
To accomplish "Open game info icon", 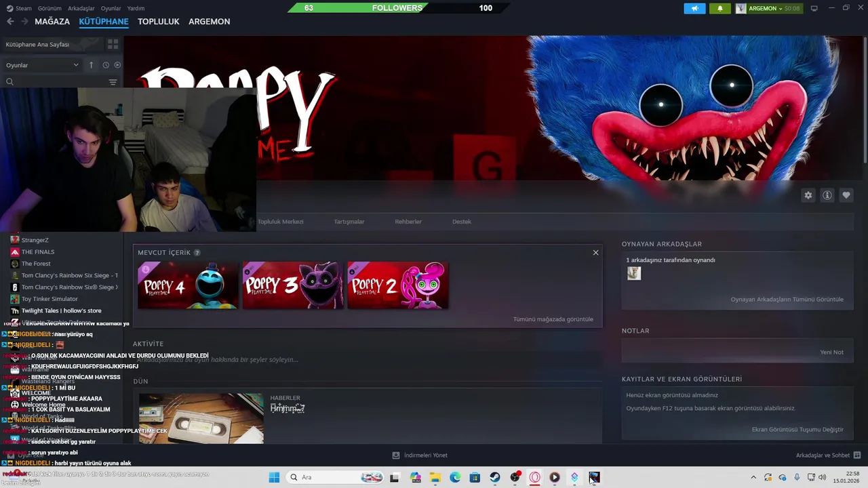I will 827,195.
